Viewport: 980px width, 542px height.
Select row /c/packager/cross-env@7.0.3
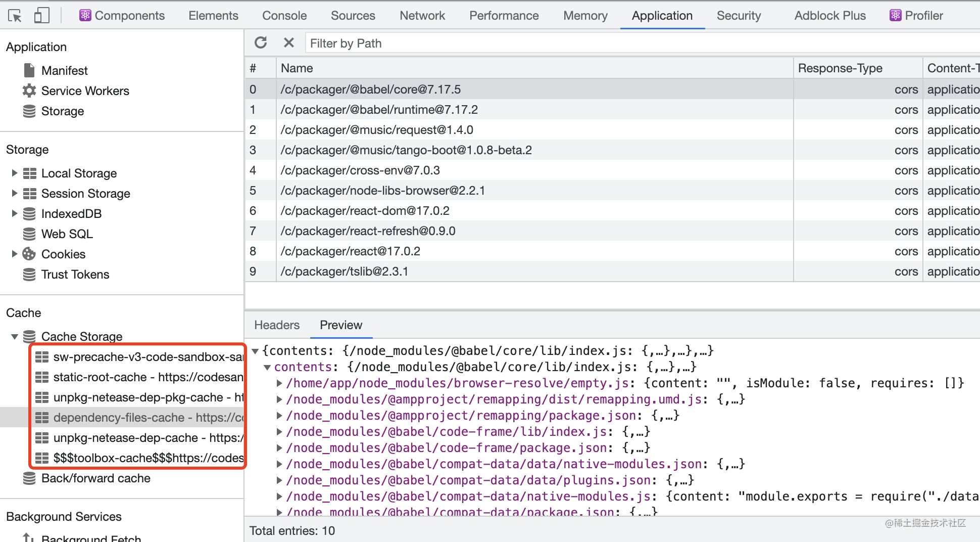[x=612, y=170]
